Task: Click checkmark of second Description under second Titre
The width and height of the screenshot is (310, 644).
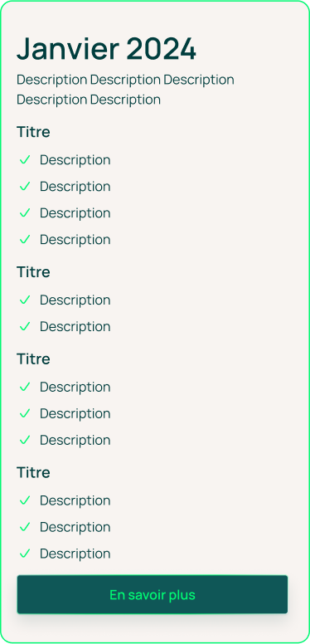Action: (25, 326)
